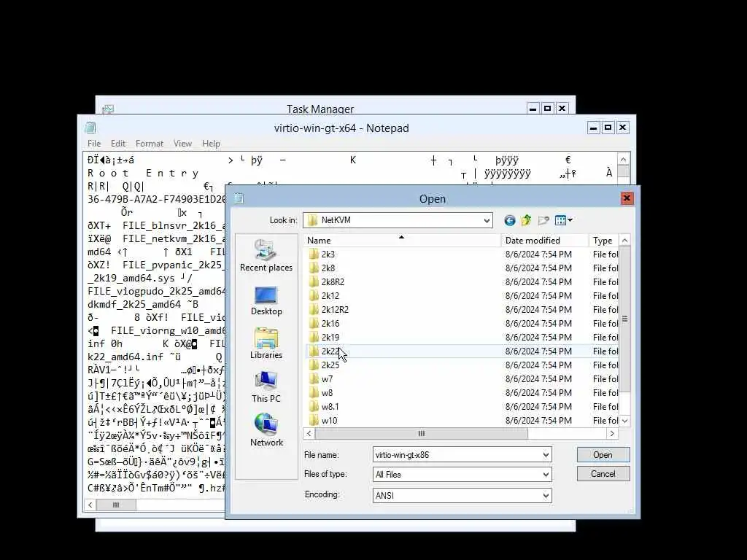Open the Help menu in Notepad
747x560 pixels.
211,144
